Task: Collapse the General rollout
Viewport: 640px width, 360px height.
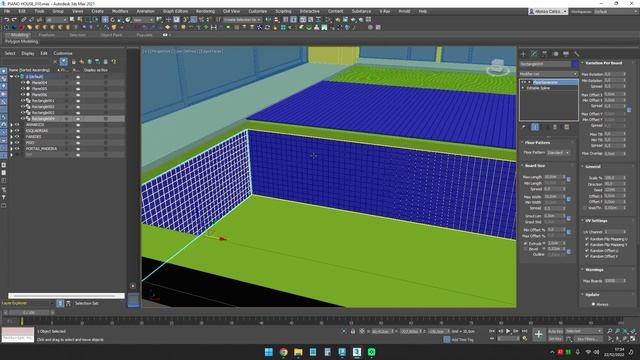Action: pos(593,167)
